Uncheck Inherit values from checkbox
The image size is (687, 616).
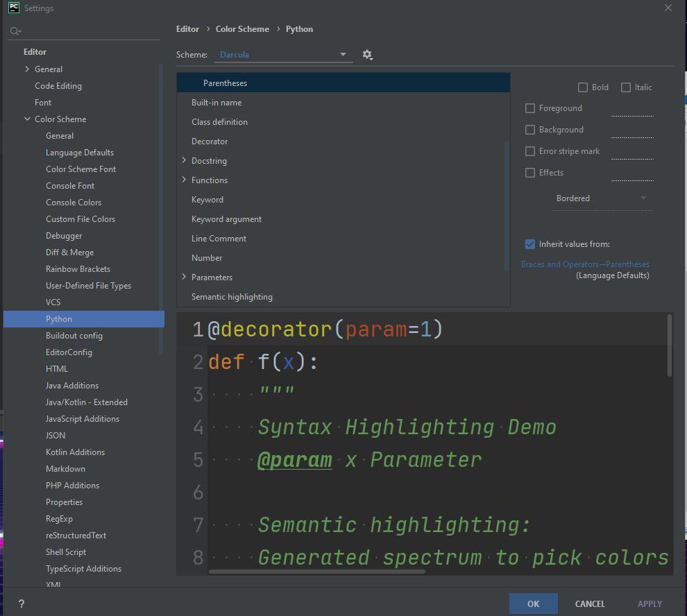[530, 244]
